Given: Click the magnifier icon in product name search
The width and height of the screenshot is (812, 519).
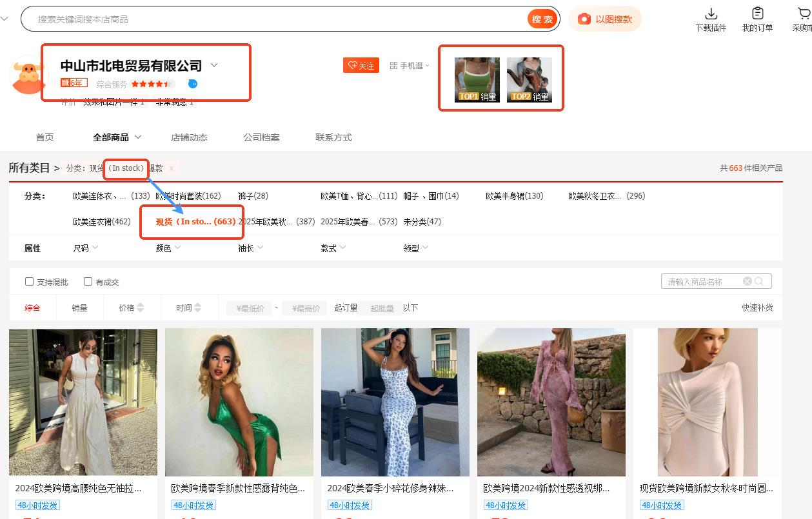Looking at the screenshot, I should coord(760,281).
